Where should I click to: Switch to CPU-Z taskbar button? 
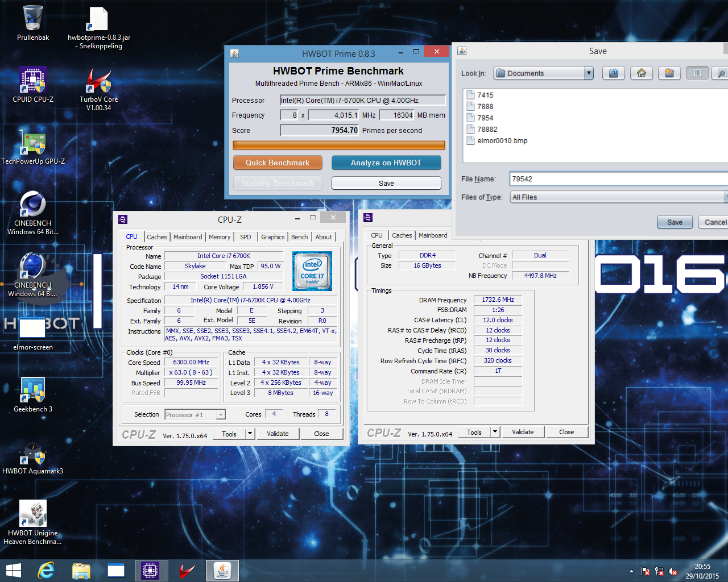tap(151, 571)
